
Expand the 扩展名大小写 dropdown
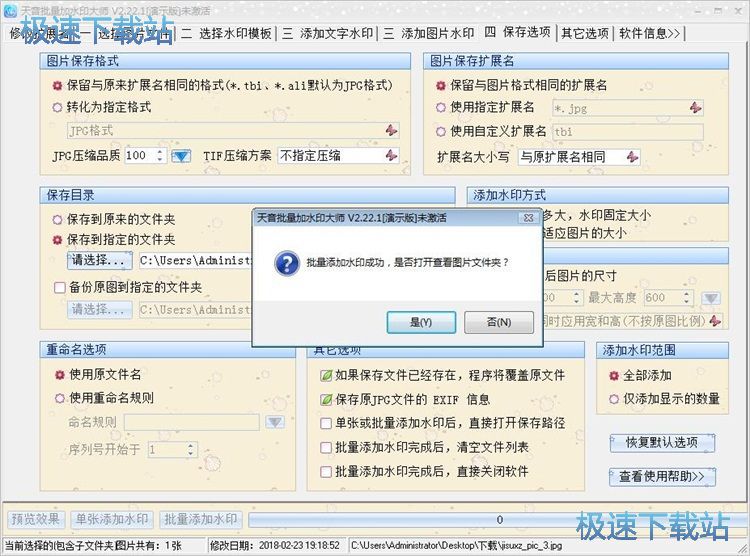[632, 156]
